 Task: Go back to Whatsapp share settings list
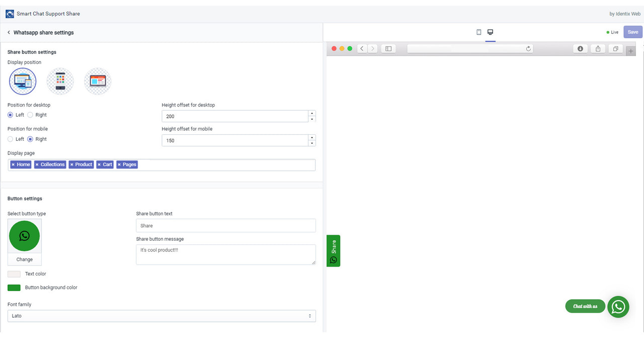pyautogui.click(x=9, y=32)
